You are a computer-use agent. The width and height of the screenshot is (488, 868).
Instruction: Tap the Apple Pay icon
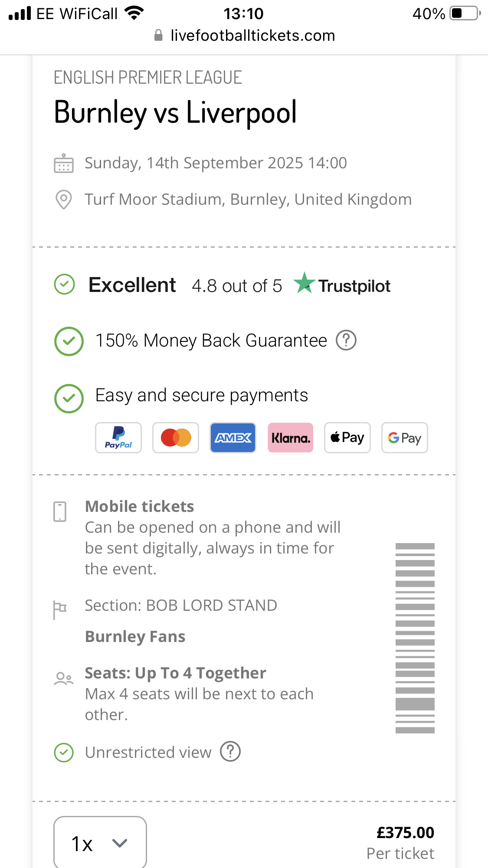point(347,438)
